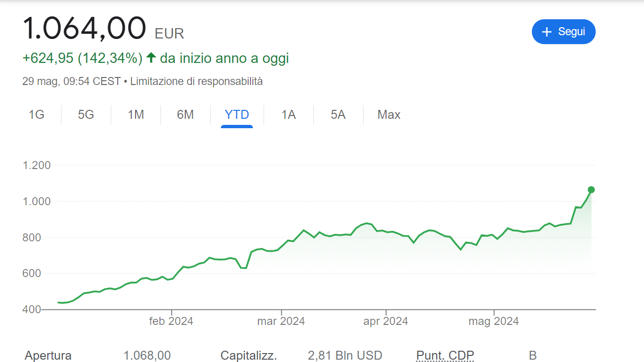Click the 1.064,00 price value

pos(84,28)
